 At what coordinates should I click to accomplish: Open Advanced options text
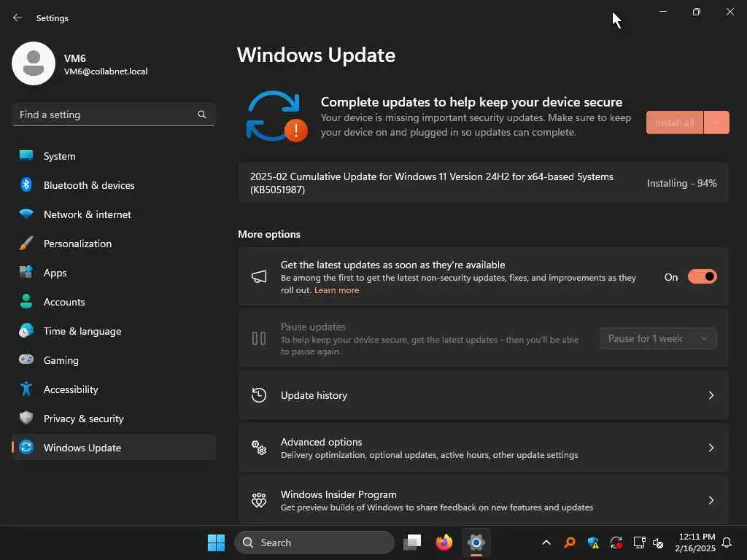pos(321,442)
